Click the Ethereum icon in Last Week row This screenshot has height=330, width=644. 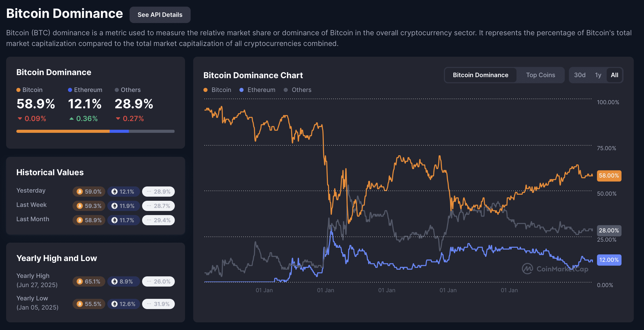(114, 206)
